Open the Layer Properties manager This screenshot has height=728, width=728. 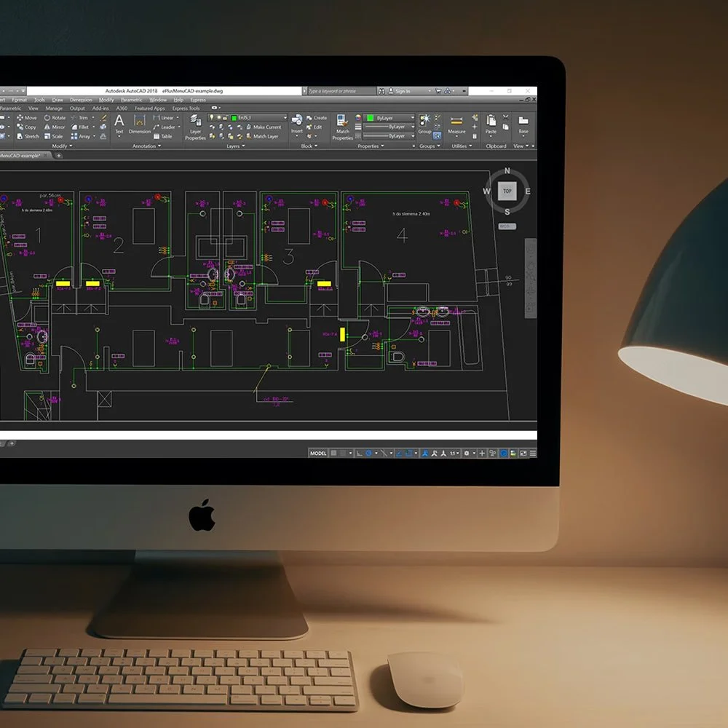(x=195, y=127)
